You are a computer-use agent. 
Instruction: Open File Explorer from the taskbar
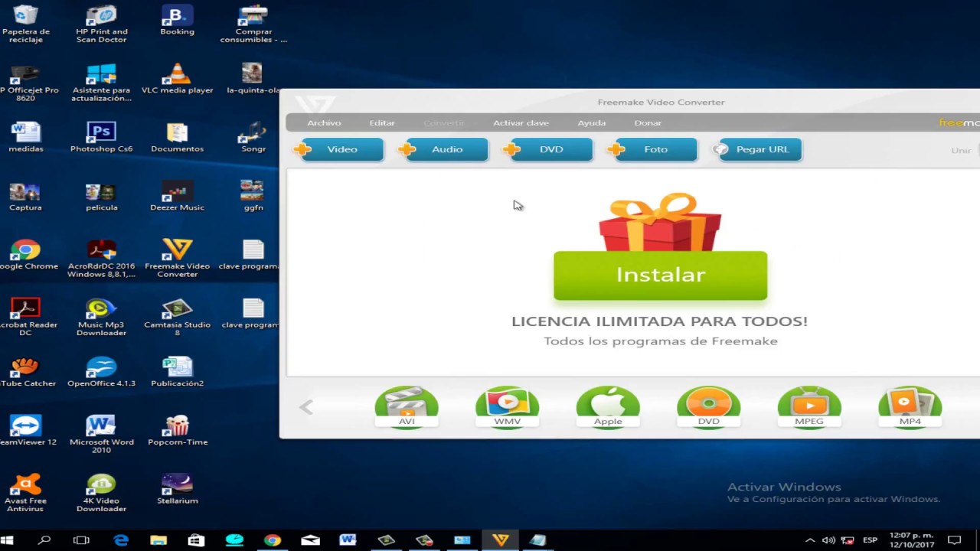point(158,540)
